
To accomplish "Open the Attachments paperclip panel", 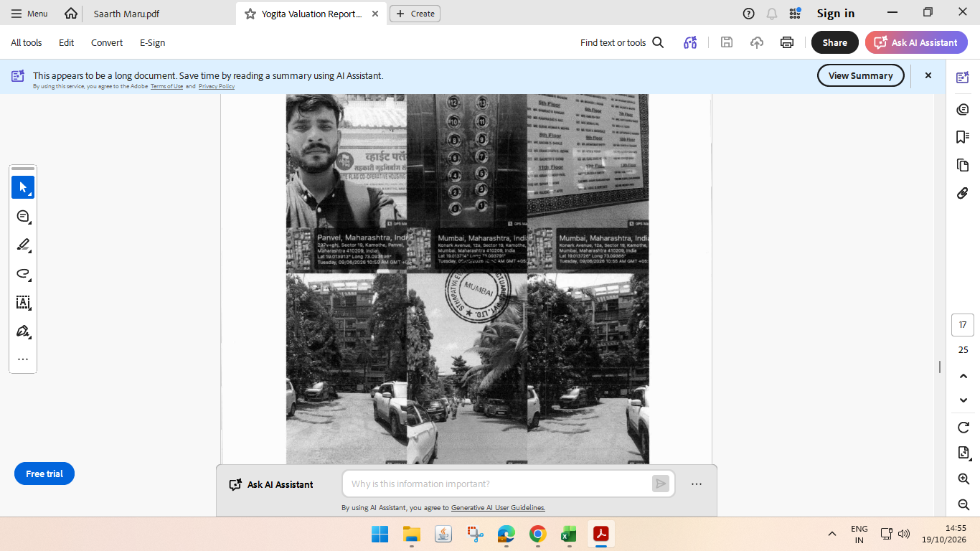I will (963, 193).
